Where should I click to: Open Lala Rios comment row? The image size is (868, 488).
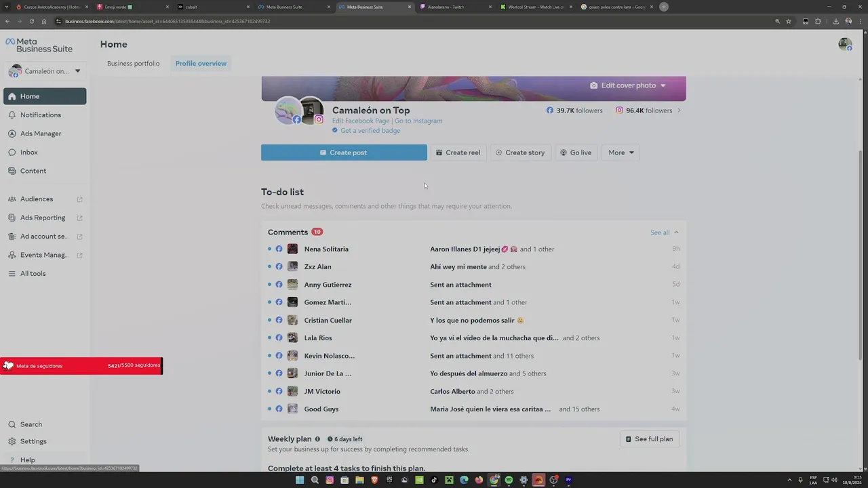coord(473,338)
